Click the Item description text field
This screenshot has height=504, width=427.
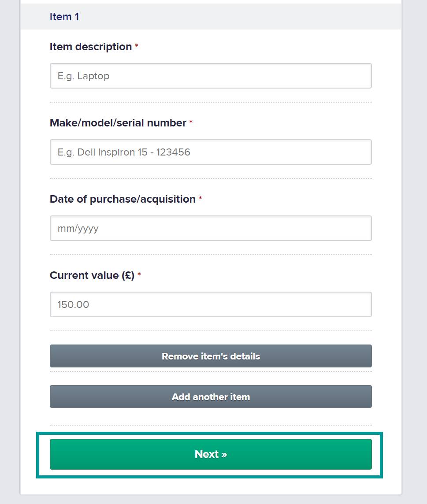pyautogui.click(x=211, y=76)
